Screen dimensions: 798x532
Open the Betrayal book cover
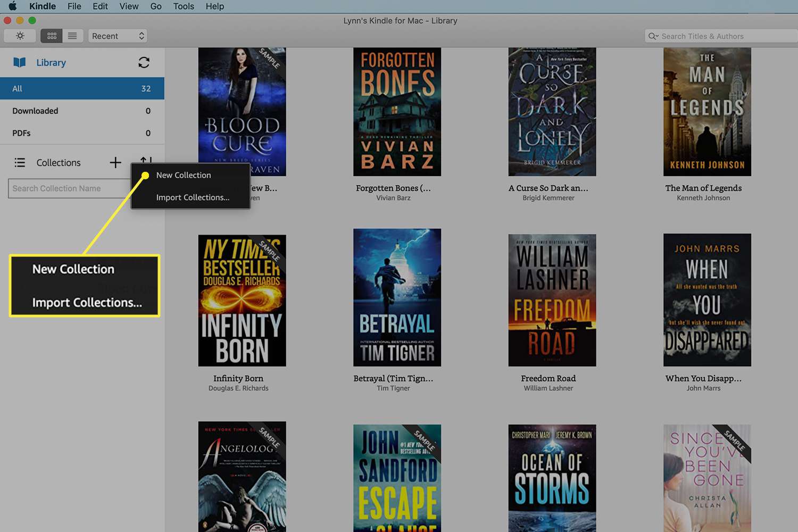tap(397, 297)
